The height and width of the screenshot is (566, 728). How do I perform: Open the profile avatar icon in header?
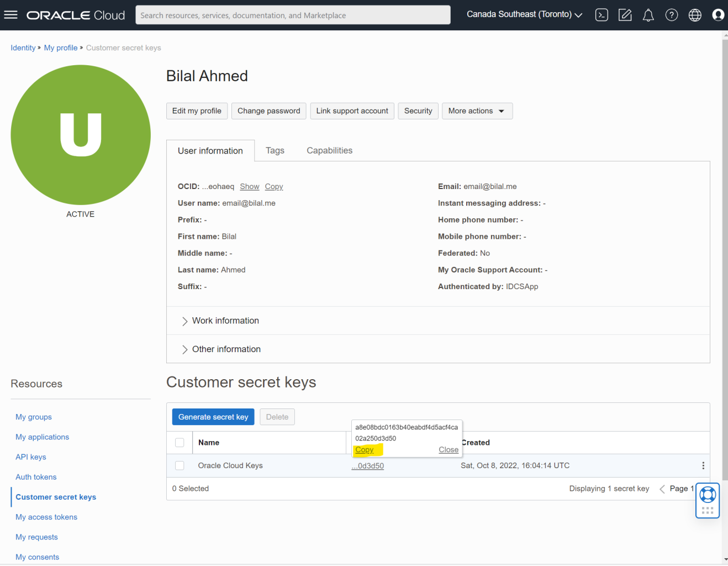(x=718, y=15)
